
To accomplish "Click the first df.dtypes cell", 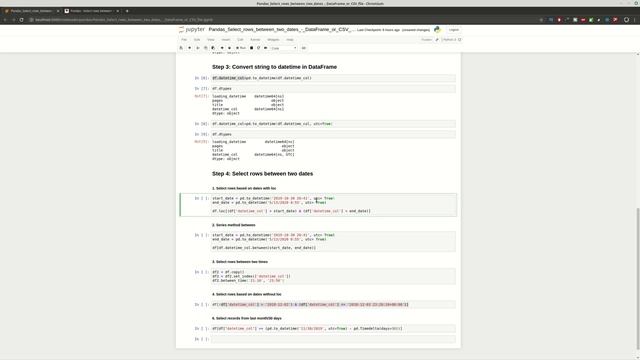I will (x=333, y=89).
